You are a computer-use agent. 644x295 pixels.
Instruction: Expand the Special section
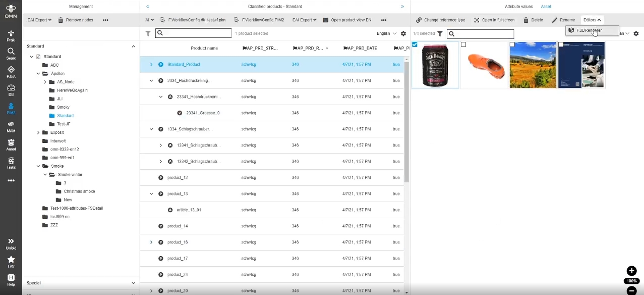[134, 283]
